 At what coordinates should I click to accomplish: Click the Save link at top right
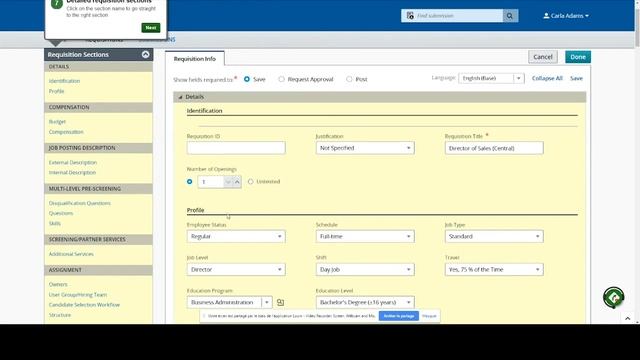pyautogui.click(x=576, y=78)
